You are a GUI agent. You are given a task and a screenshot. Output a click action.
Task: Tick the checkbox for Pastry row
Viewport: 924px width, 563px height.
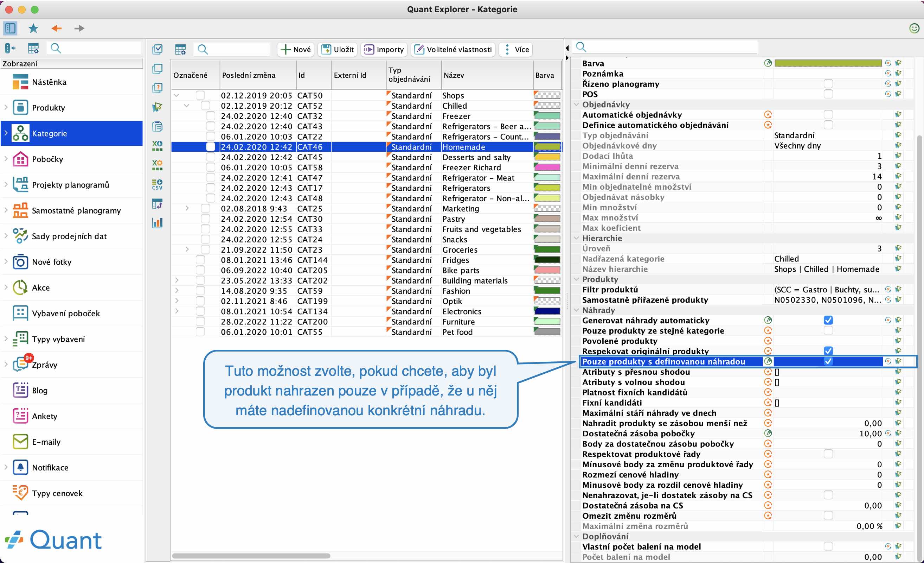click(205, 219)
